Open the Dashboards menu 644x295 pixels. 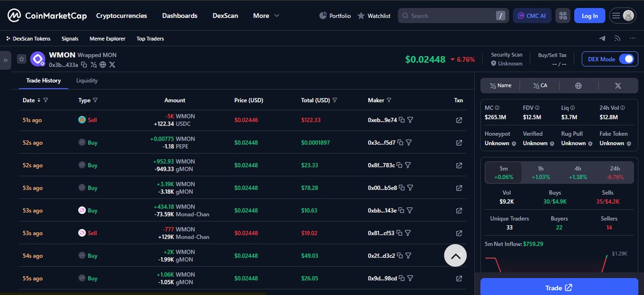pos(180,16)
